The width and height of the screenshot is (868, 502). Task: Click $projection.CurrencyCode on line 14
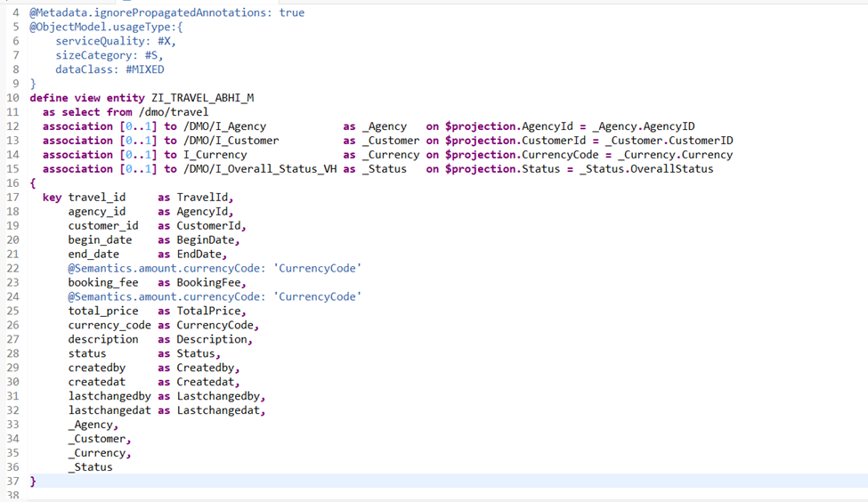522,154
